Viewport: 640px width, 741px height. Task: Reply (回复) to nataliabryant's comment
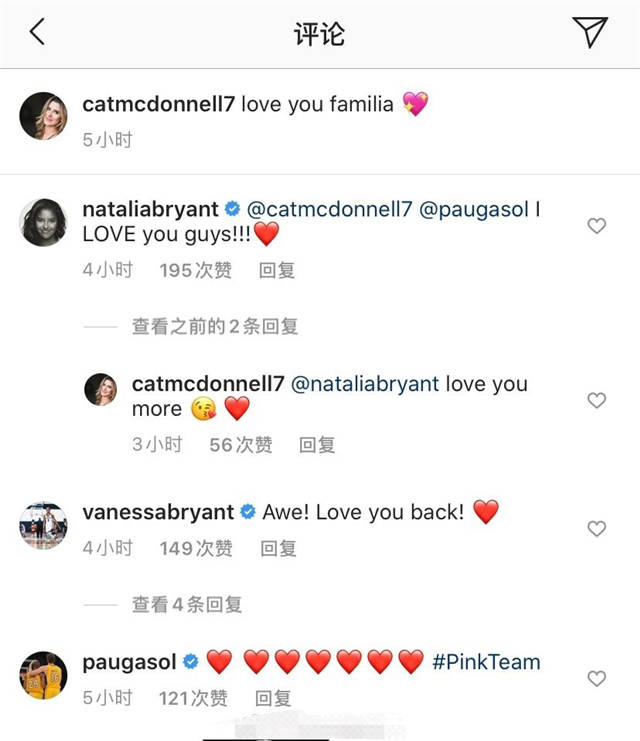point(277,270)
